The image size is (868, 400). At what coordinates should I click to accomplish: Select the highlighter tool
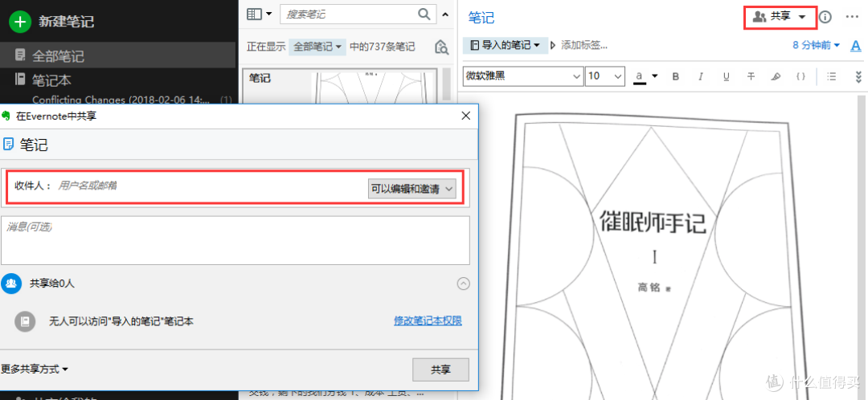pyautogui.click(x=776, y=77)
